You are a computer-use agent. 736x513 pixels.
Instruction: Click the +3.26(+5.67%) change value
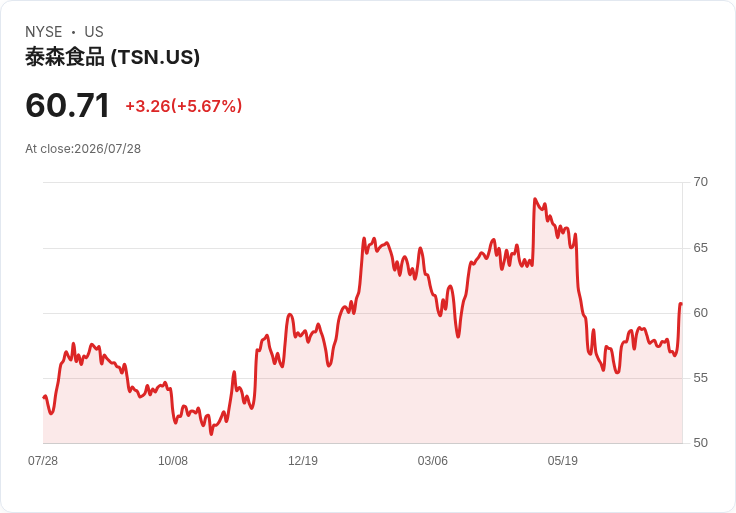coord(184,106)
